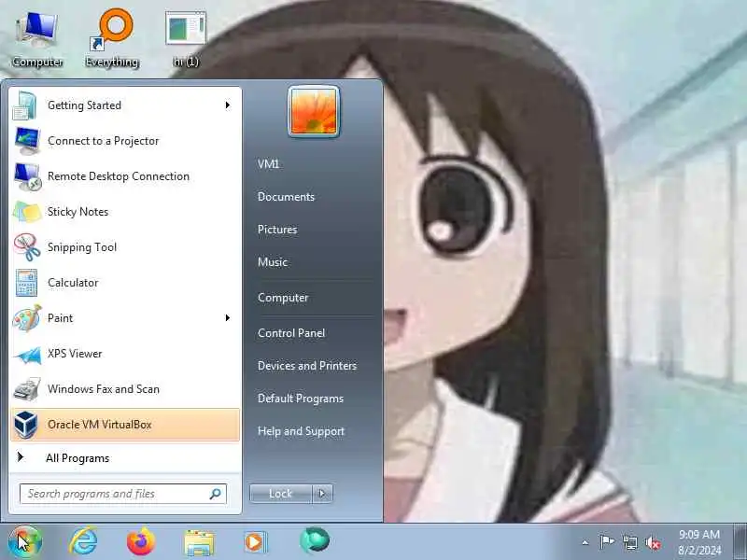
Task: Open Help and Support
Action: pyautogui.click(x=301, y=431)
